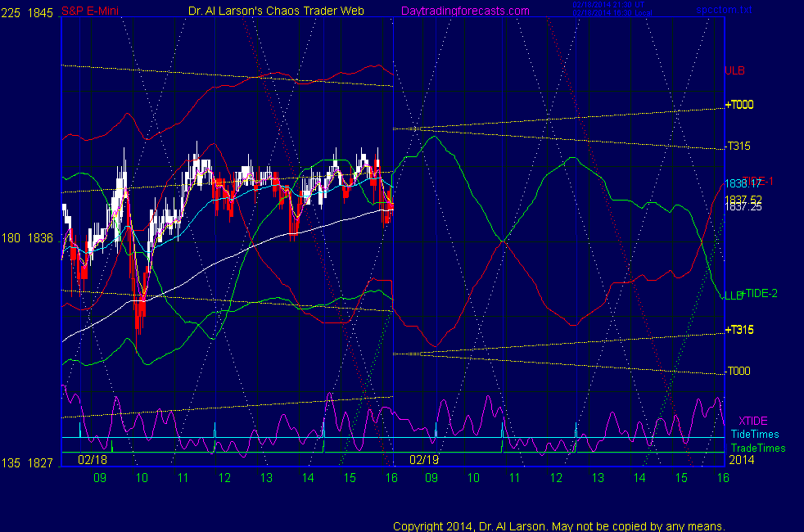Click the 02/18 date marker
Viewport: 804px width, 532px height.
pyautogui.click(x=93, y=460)
